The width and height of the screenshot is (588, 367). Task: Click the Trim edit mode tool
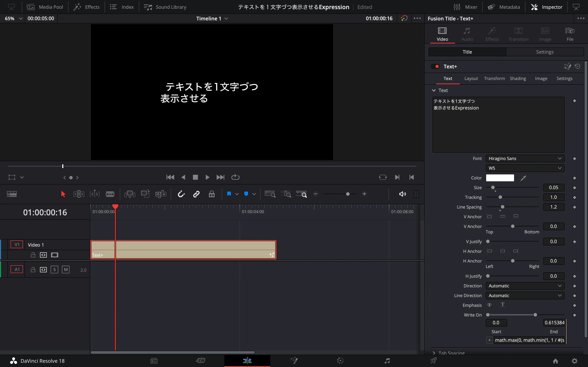click(79, 194)
